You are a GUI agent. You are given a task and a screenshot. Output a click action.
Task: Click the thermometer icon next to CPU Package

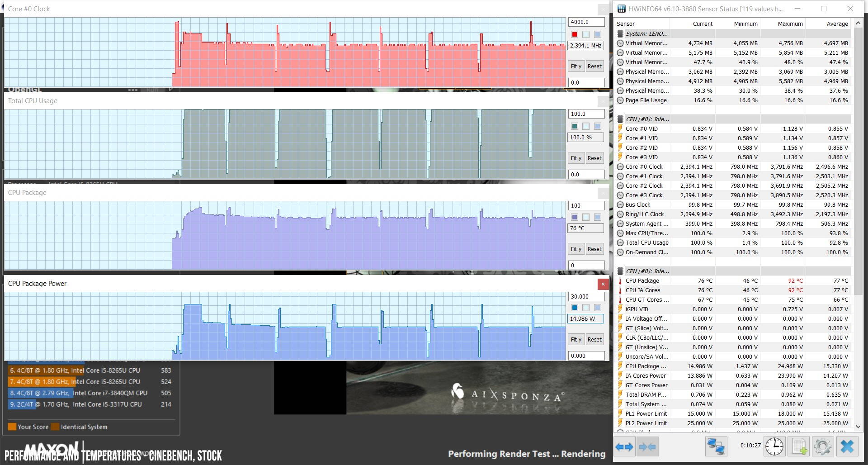click(x=620, y=280)
